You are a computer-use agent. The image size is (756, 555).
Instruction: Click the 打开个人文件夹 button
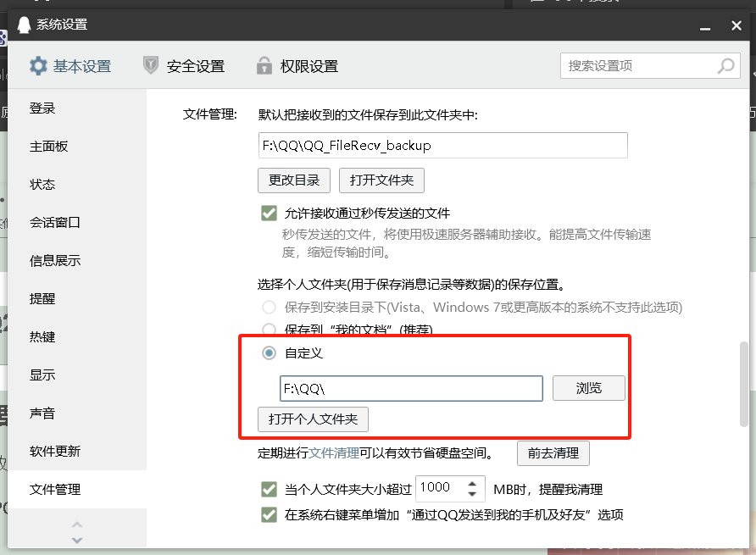point(313,419)
